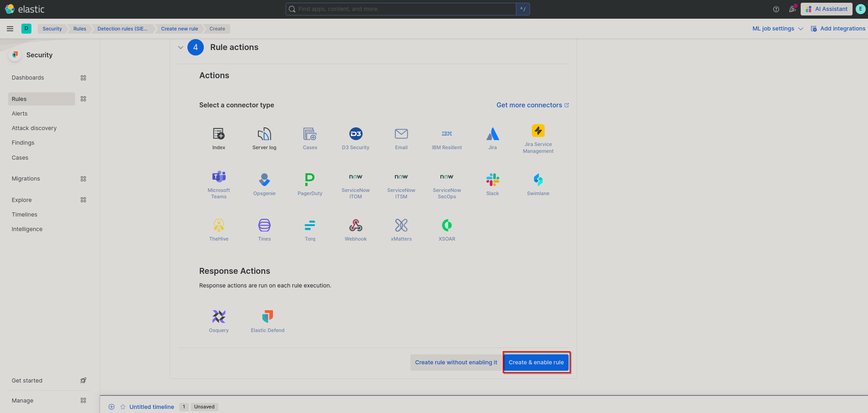This screenshot has width=868, height=413.
Task: Open Attack discovery in the sidebar
Action: pos(34,128)
